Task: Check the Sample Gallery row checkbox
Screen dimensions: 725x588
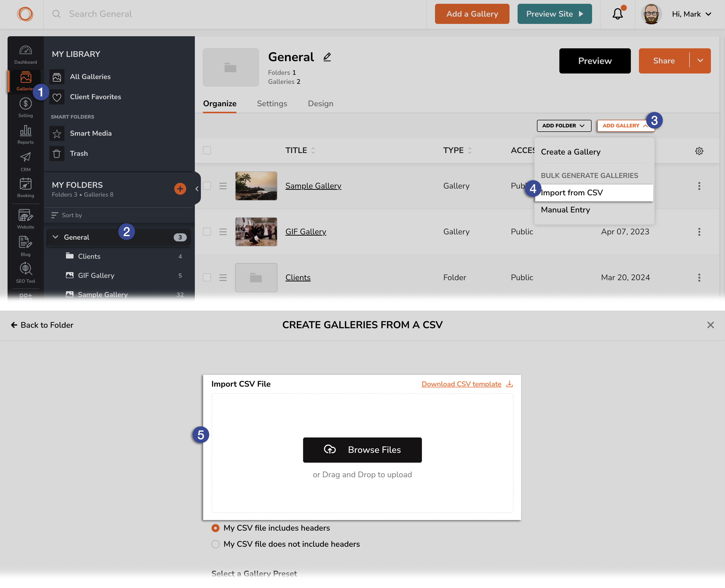Action: (207, 186)
